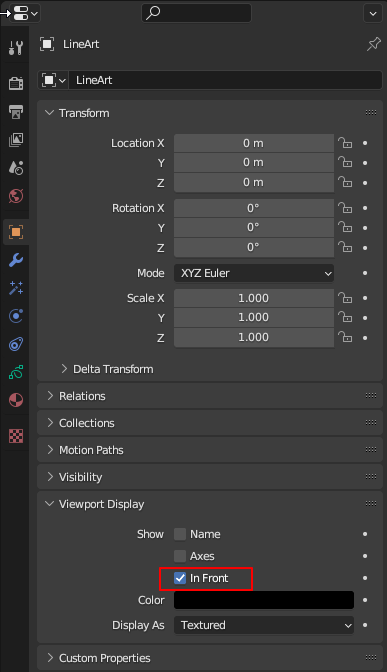Image resolution: width=387 pixels, height=672 pixels.
Task: Expand the Visibility panel
Action: click(50, 477)
